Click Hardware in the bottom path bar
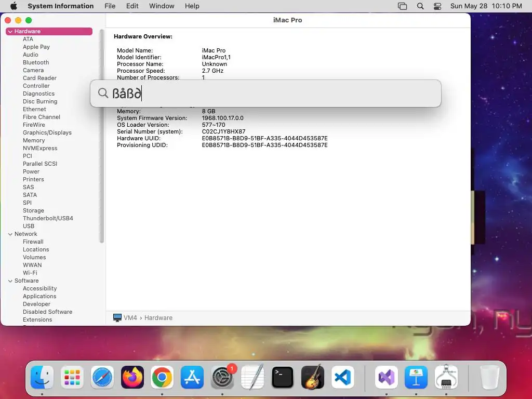 158,318
